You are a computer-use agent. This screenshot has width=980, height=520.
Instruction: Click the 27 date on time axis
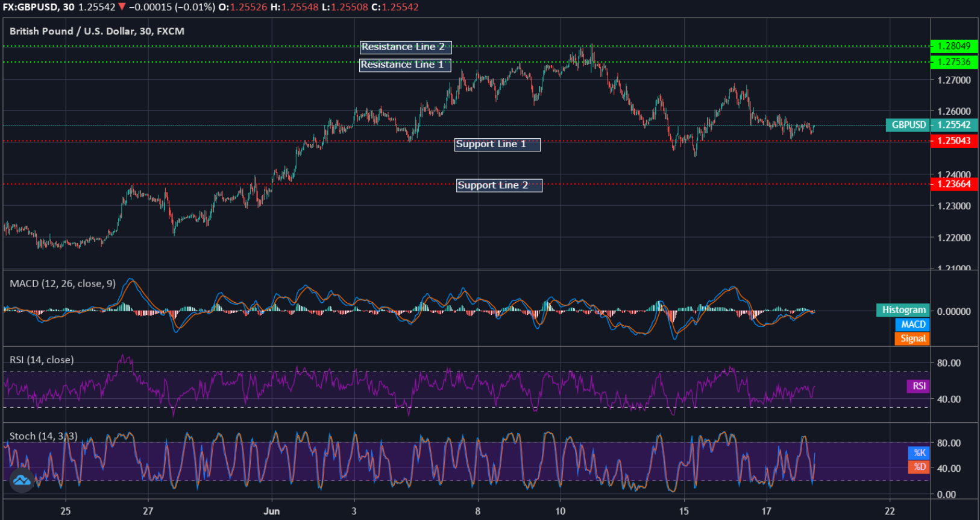point(148,511)
